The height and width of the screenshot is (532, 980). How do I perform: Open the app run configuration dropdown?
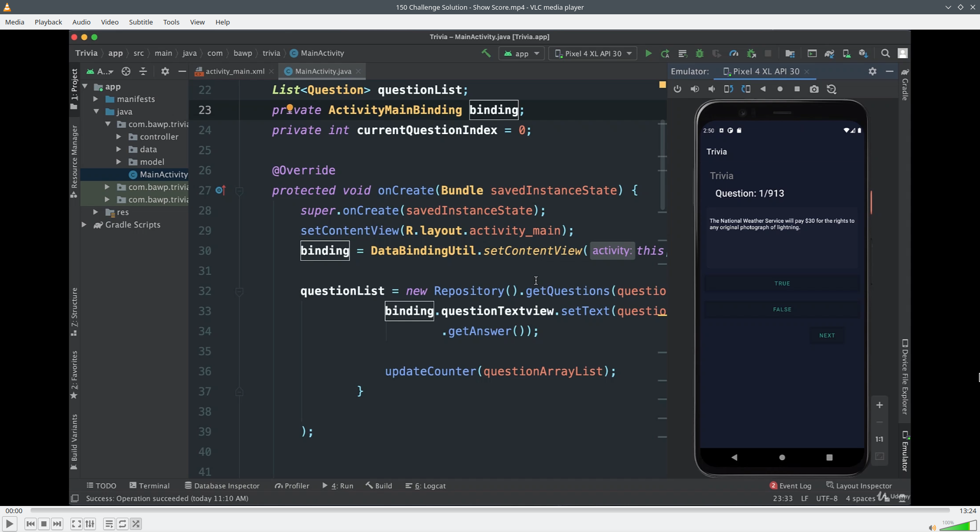pos(522,54)
